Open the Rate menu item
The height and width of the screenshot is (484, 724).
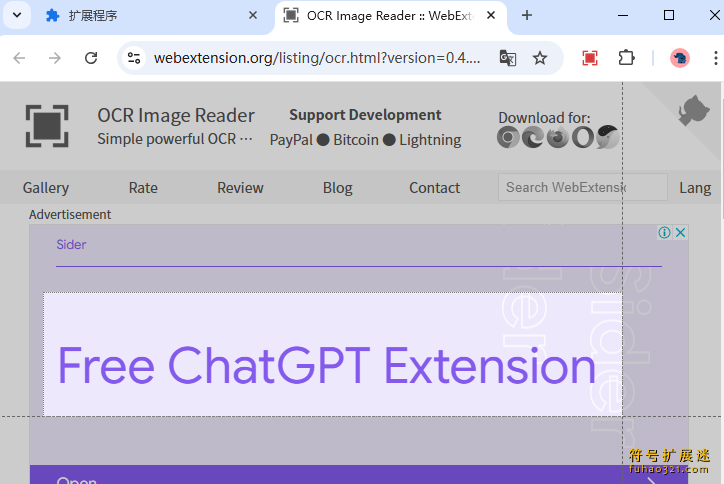pos(143,188)
